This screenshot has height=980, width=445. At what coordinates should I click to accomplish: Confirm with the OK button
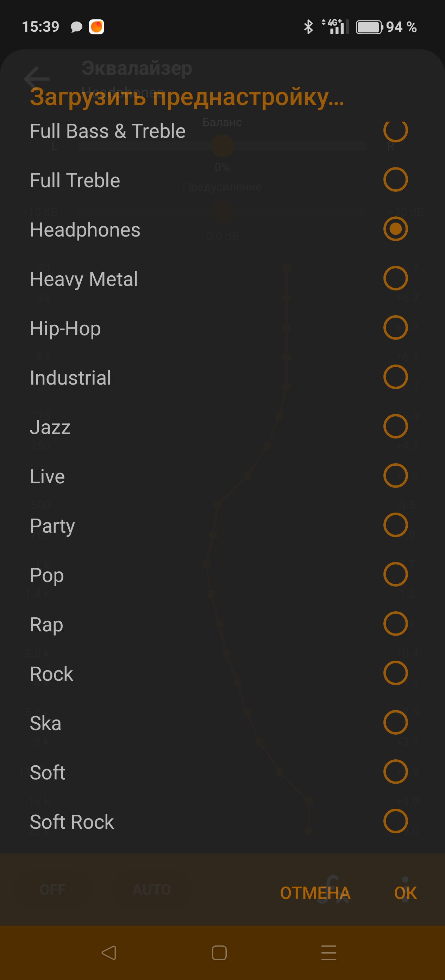405,893
